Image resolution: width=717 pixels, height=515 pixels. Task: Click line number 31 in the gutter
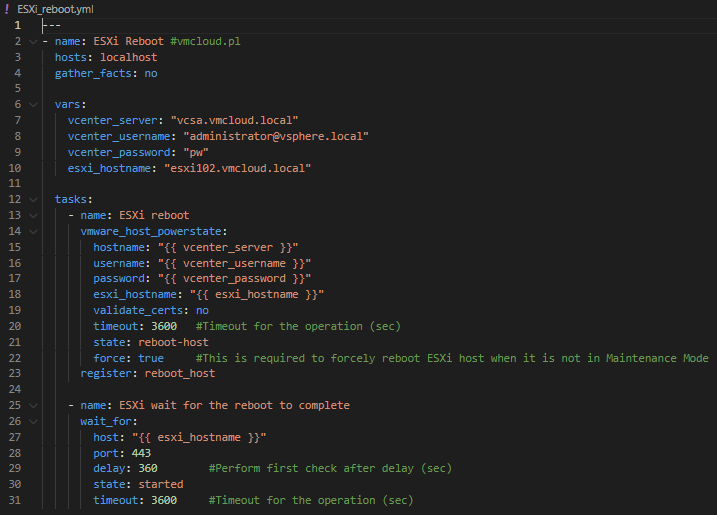pos(15,500)
